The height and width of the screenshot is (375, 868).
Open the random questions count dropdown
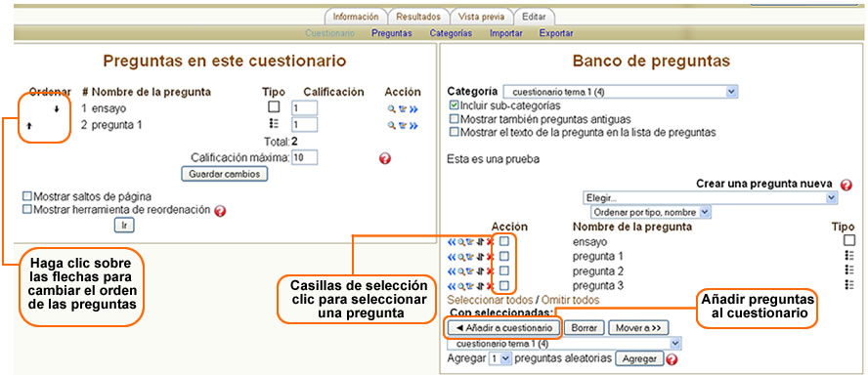[x=501, y=358]
